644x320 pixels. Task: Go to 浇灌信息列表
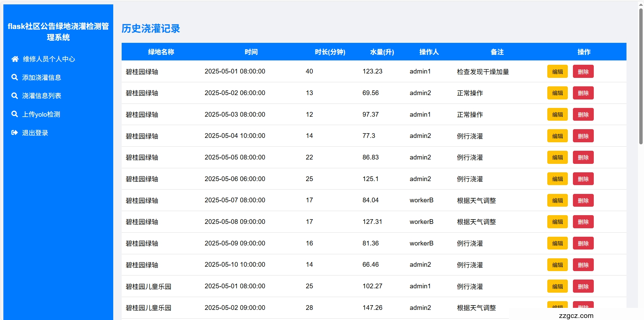41,96
